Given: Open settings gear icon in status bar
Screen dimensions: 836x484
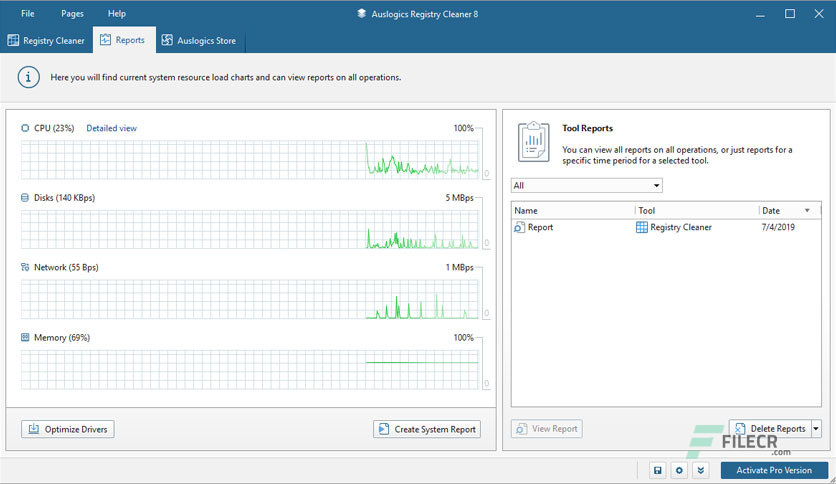Looking at the screenshot, I should tap(679, 470).
